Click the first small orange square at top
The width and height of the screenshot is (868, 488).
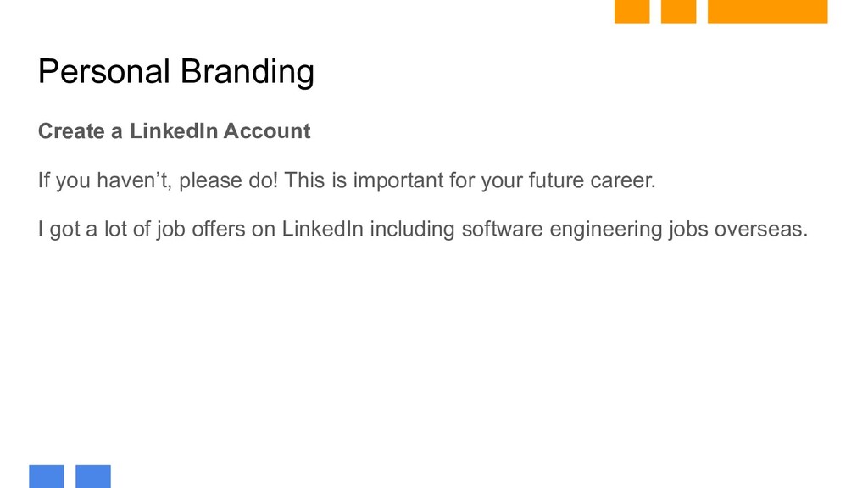pos(632,12)
